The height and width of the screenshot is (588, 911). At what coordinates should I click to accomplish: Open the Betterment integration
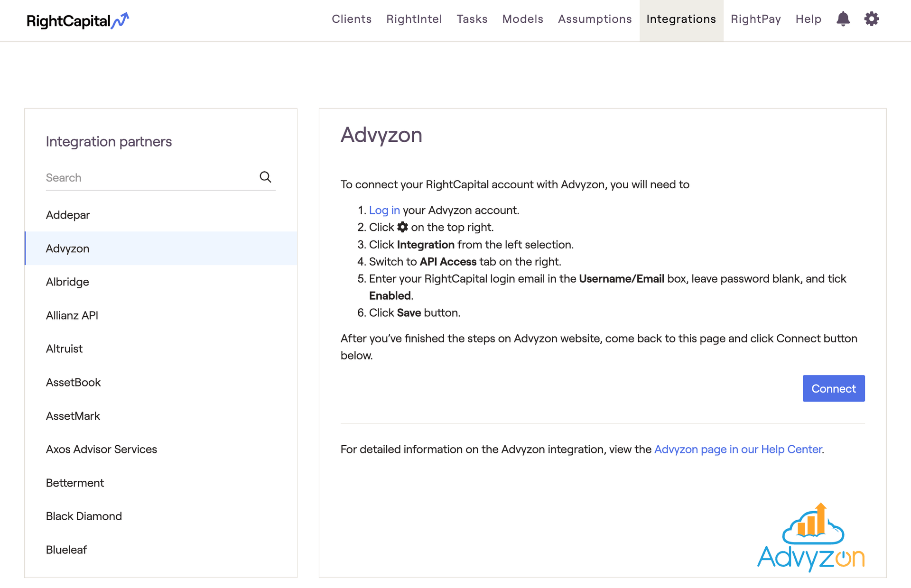point(75,483)
